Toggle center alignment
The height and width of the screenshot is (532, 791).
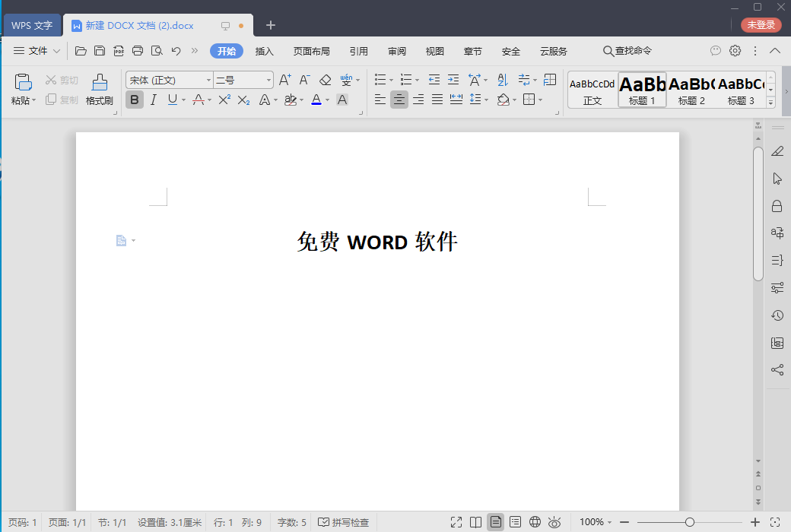tap(399, 100)
